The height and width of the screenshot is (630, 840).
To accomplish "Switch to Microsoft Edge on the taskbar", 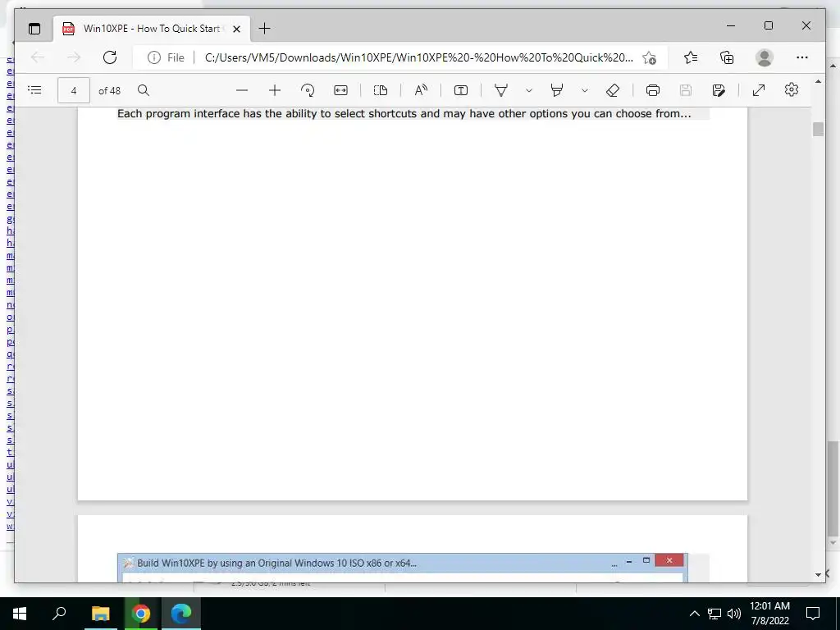I will coord(181,614).
